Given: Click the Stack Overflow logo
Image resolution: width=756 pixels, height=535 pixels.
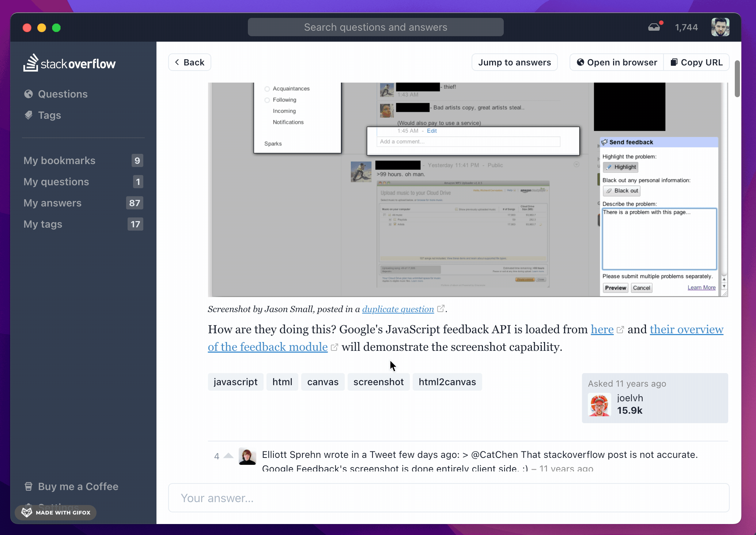Looking at the screenshot, I should (69, 64).
